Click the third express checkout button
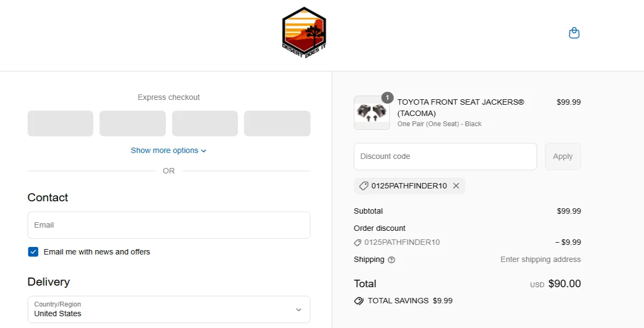 (x=204, y=123)
